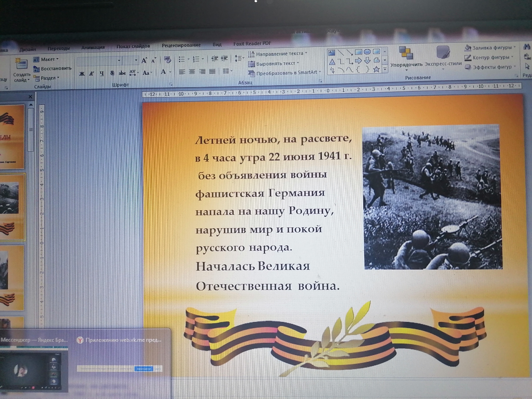The width and height of the screenshot is (532, 399).
Task: Open the Анимация ribbon tab
Action: [x=93, y=47]
